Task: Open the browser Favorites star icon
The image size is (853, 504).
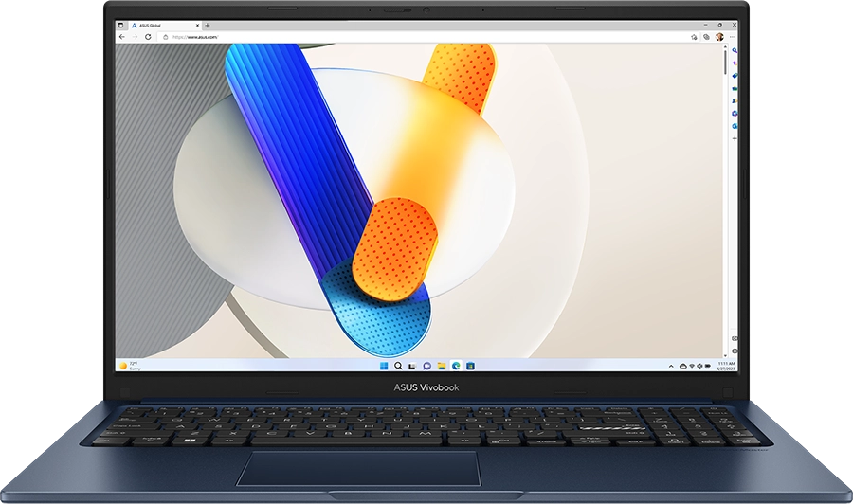Action: click(694, 37)
